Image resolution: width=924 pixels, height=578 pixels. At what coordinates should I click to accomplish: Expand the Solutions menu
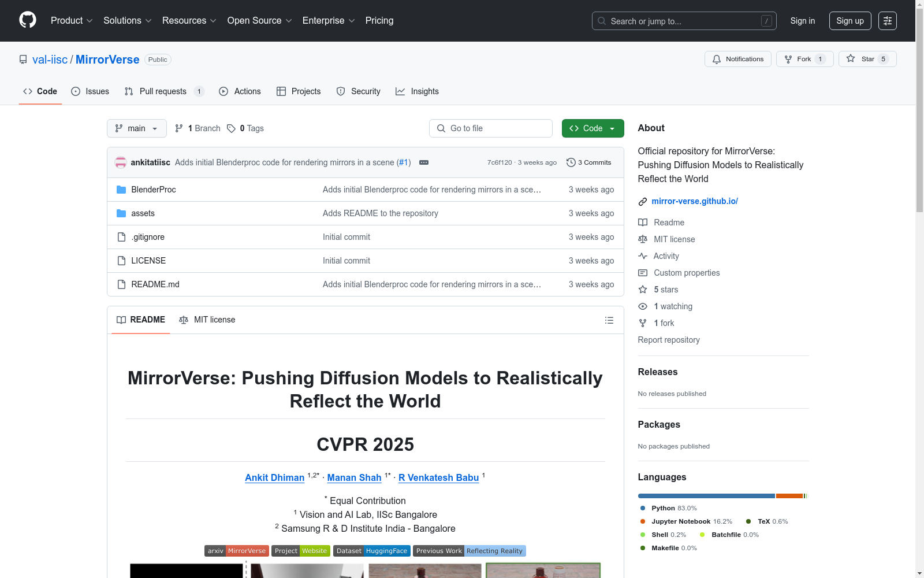(127, 21)
